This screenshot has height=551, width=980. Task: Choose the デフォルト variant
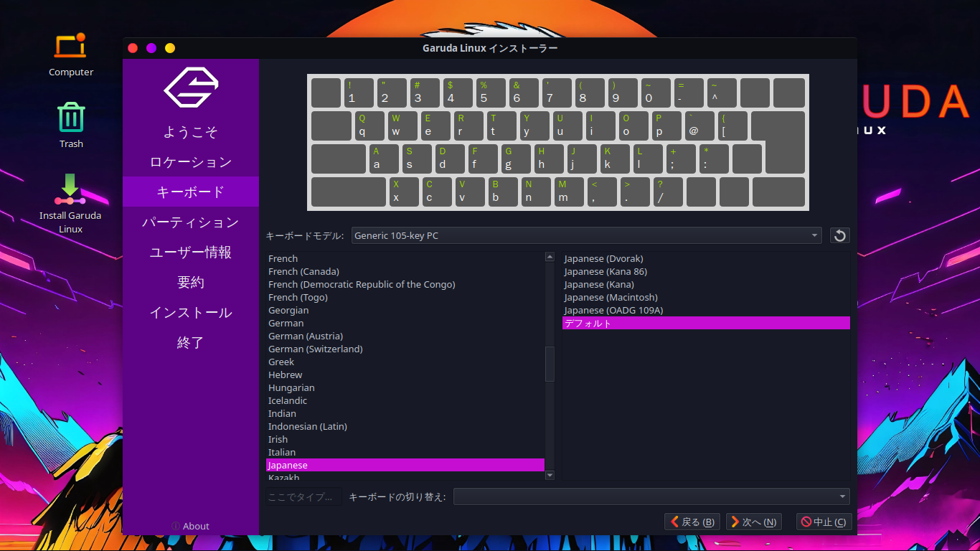pyautogui.click(x=706, y=323)
